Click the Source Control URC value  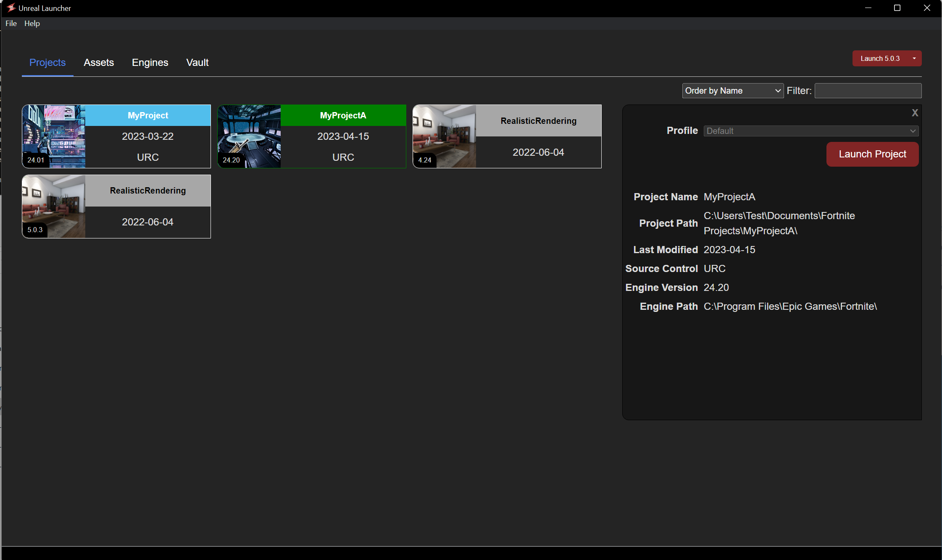(715, 269)
